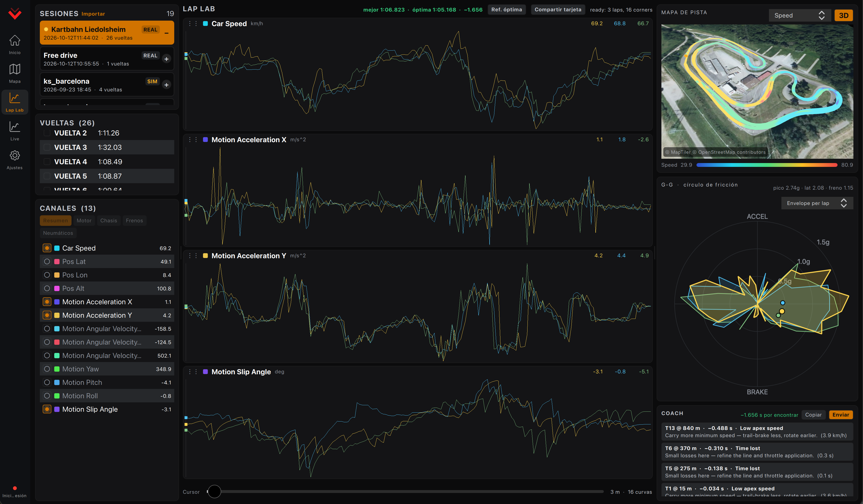Open the Speed map channel dropdown

tap(799, 15)
